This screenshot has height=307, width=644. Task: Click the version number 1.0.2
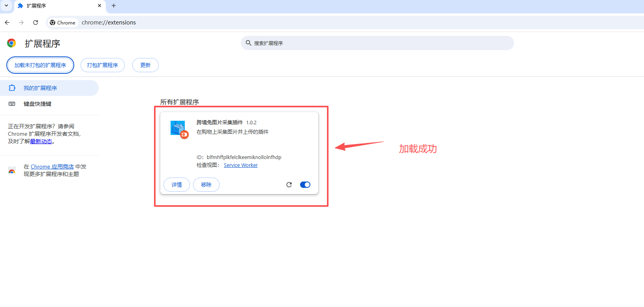[252, 122]
